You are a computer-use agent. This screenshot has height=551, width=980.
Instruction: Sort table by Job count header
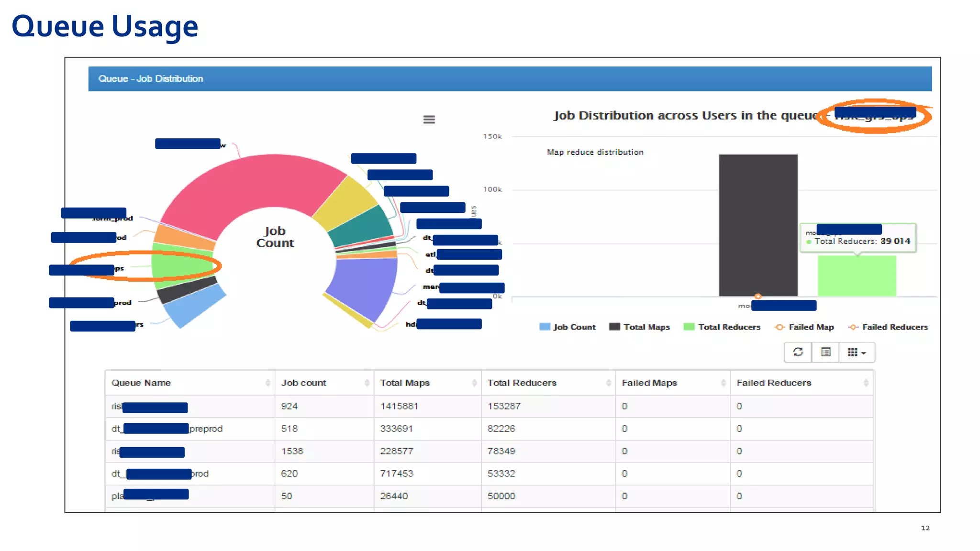303,383
